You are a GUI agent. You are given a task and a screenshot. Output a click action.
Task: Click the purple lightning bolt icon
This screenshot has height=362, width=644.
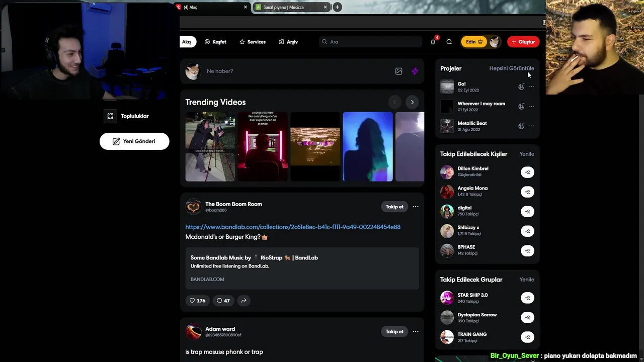coord(415,71)
